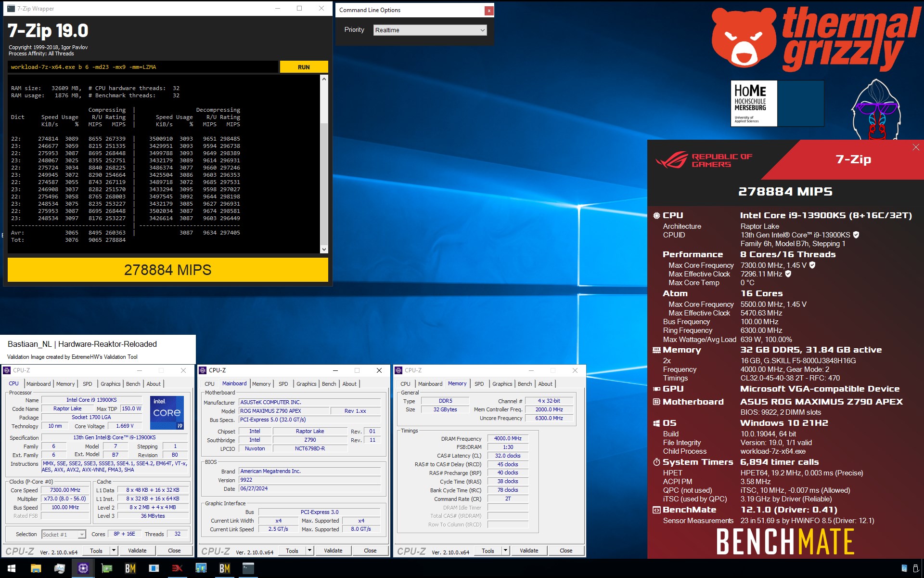Open the green graphics card taskbar icon

pos(106,568)
